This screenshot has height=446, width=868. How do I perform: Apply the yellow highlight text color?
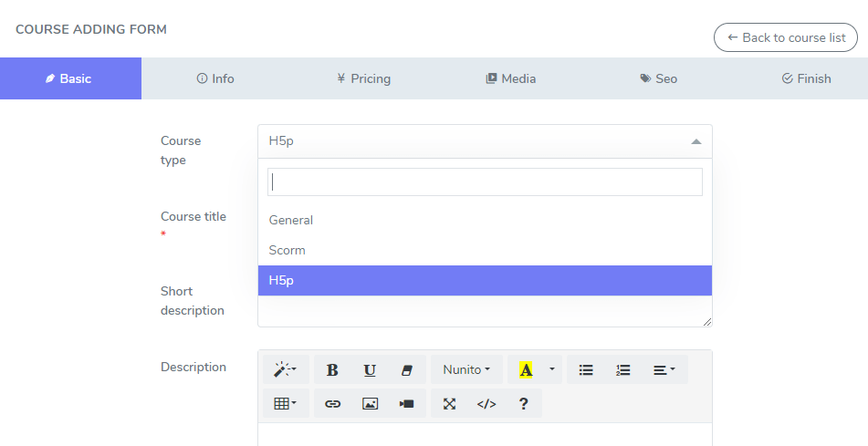pos(526,369)
